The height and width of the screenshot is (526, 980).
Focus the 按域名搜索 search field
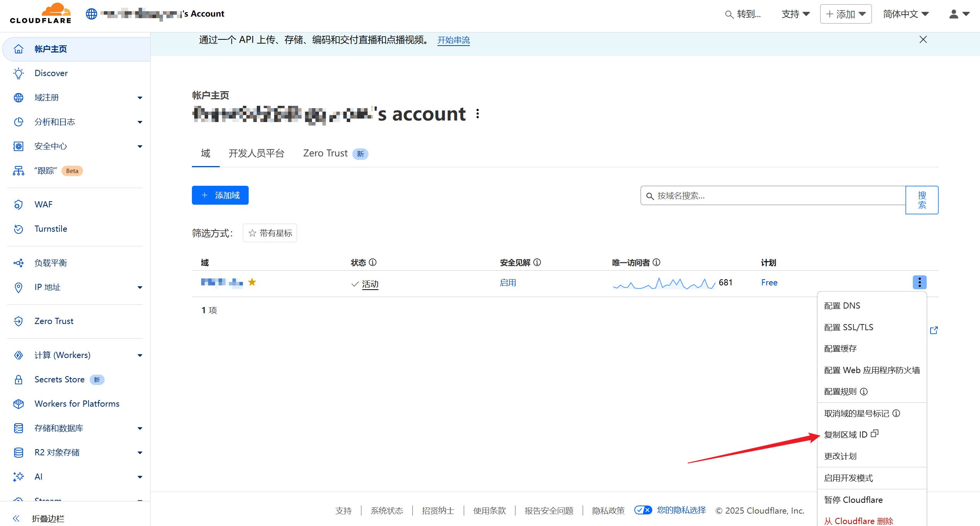click(x=773, y=195)
